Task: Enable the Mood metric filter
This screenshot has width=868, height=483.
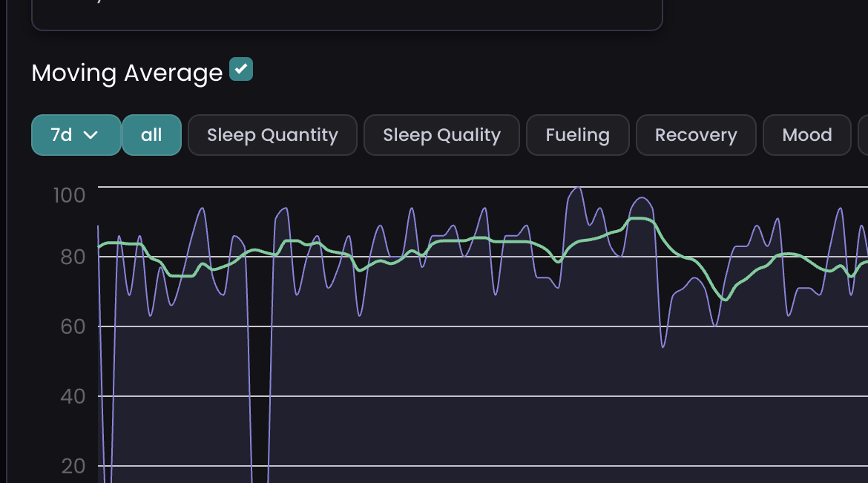Action: [807, 135]
